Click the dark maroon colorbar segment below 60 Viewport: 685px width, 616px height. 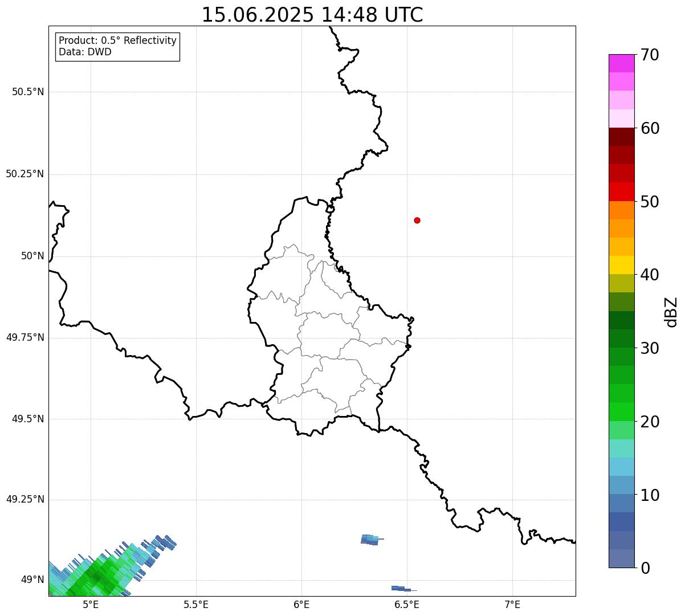click(621, 137)
